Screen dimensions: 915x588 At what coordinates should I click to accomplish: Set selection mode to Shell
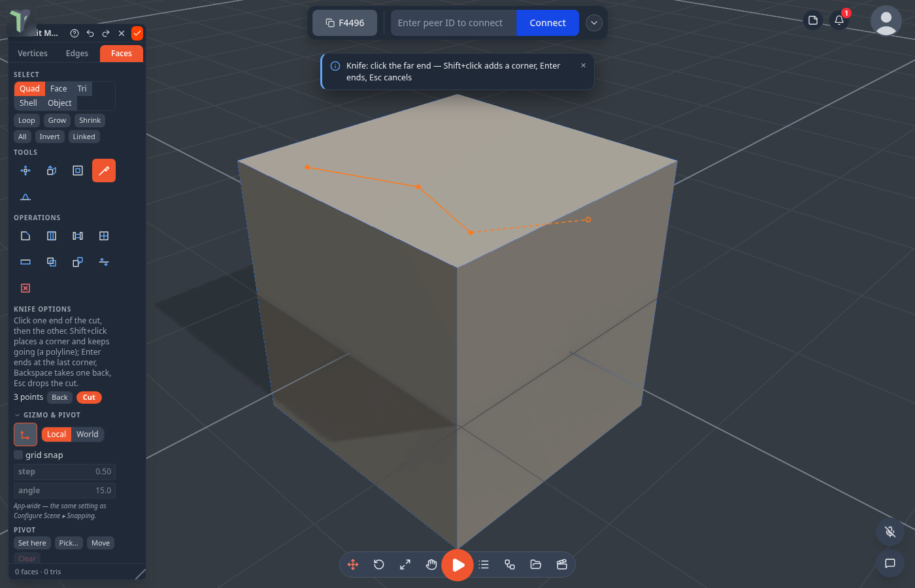pos(28,103)
